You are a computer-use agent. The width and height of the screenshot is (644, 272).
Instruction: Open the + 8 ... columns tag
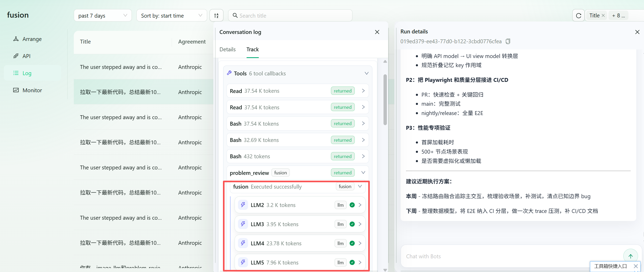click(x=618, y=16)
